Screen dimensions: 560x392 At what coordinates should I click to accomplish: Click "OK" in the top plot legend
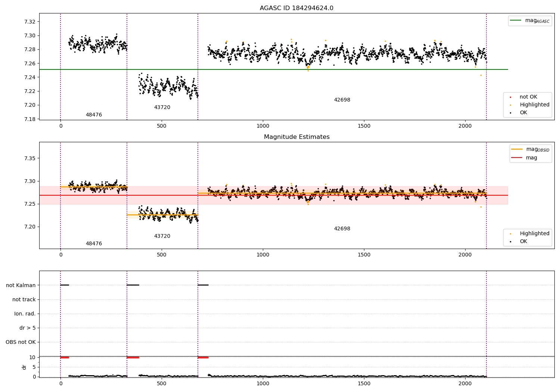[x=523, y=113]
